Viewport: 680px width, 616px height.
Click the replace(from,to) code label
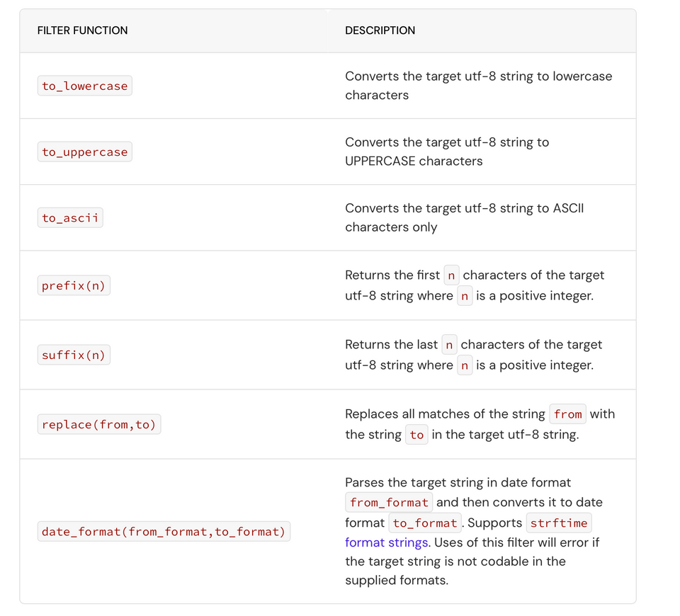pyautogui.click(x=98, y=425)
